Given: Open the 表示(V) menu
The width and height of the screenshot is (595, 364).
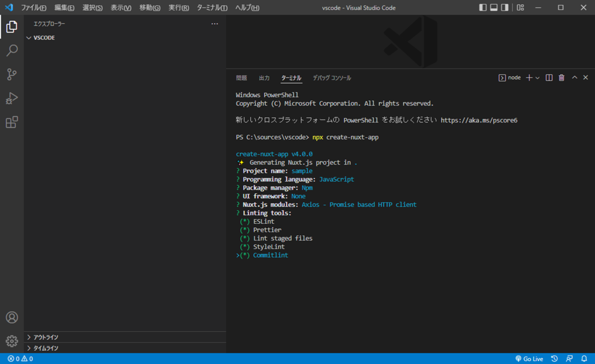Looking at the screenshot, I should pyautogui.click(x=121, y=8).
